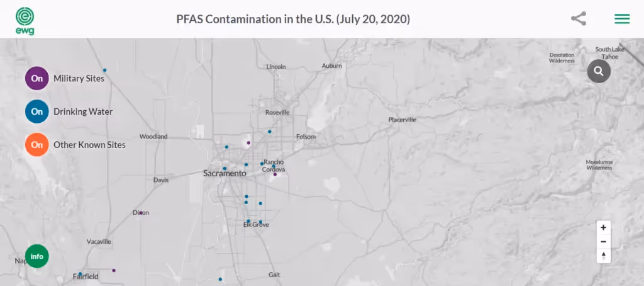Select purple marker below Rancho Cordova label
This screenshot has width=644, height=286.
(275, 174)
